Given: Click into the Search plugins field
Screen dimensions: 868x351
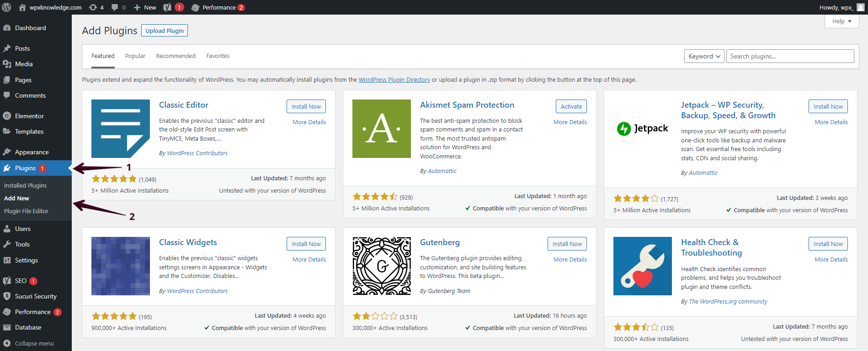Looking at the screenshot, I should pyautogui.click(x=790, y=56).
